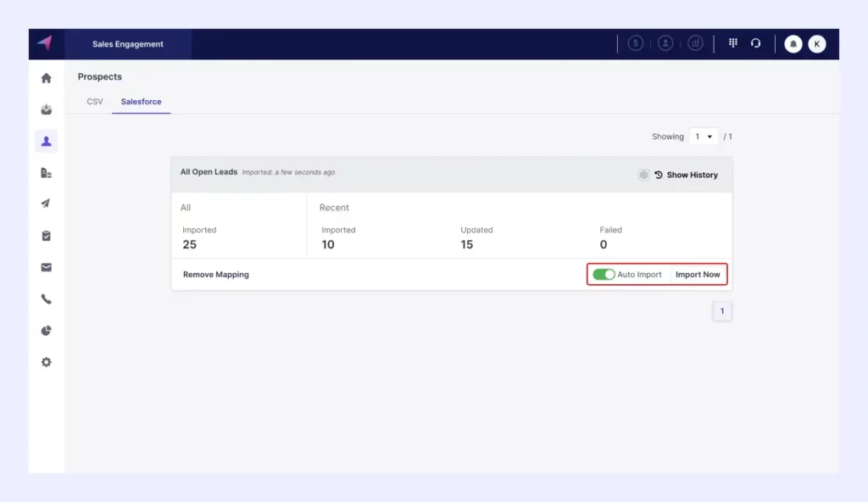
Task: Click the Updated count 15
Action: coord(467,244)
